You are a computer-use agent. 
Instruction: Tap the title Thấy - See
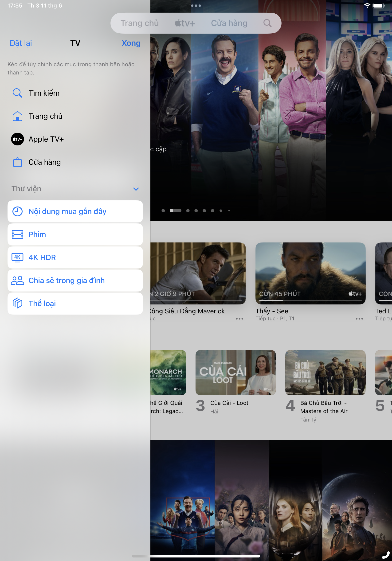tap(272, 311)
